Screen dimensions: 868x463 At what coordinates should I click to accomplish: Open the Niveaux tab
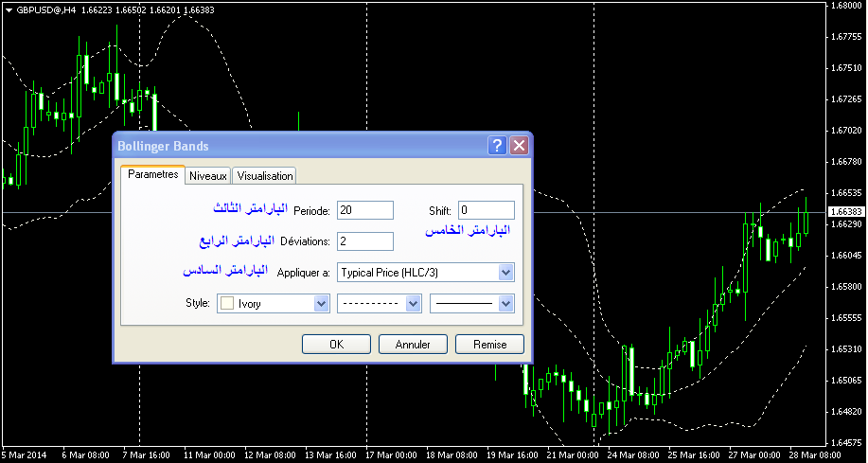coord(208,176)
